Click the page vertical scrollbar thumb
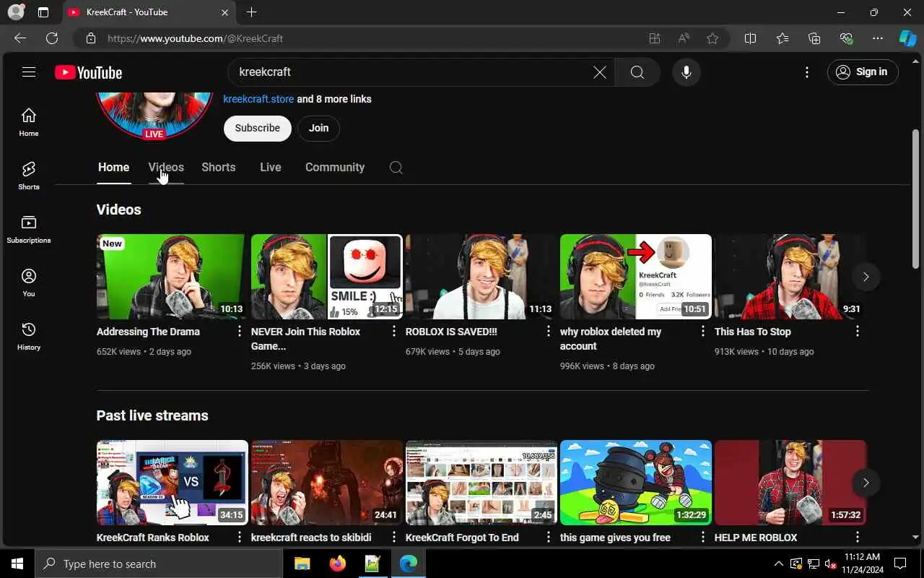Image resolution: width=924 pixels, height=578 pixels. coord(916,199)
